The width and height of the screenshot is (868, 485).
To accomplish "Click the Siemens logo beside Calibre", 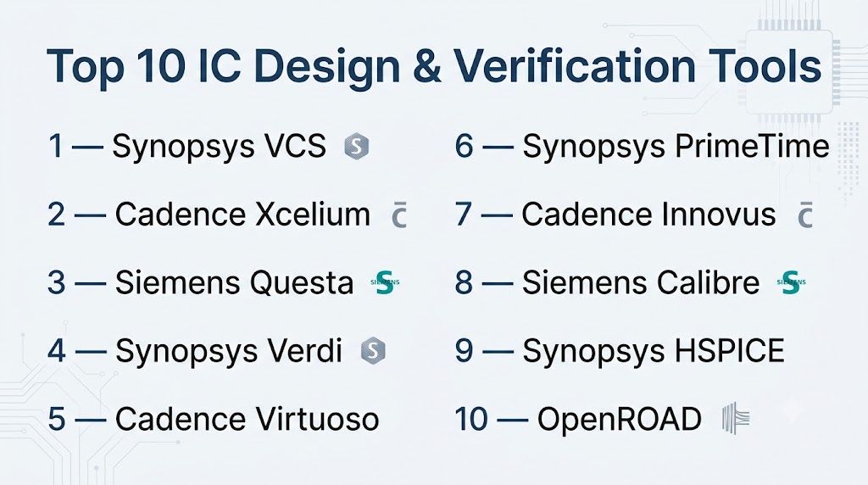I will pos(791,282).
